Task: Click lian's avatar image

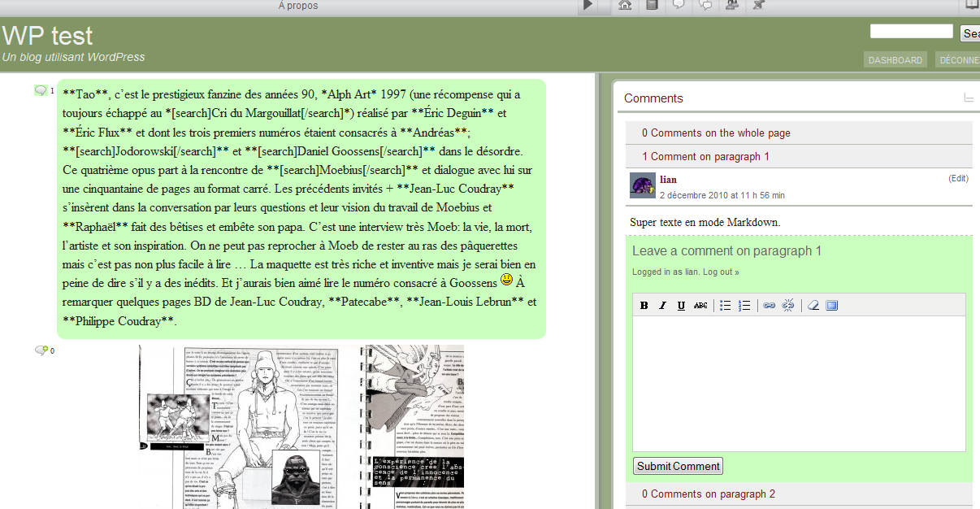Action: click(643, 185)
